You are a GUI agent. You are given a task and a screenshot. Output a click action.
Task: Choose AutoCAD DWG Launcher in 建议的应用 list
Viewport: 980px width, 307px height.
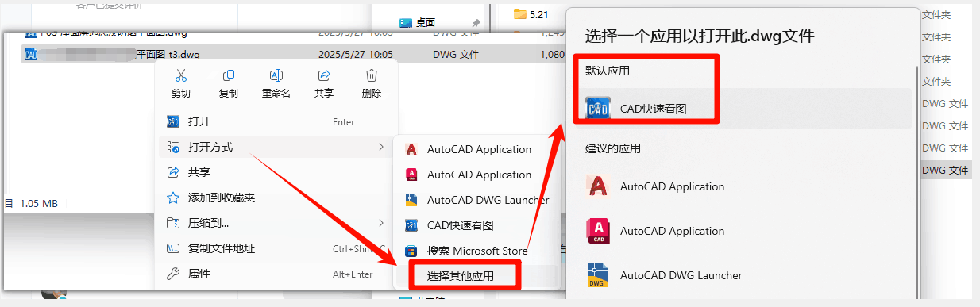pyautogui.click(x=743, y=275)
